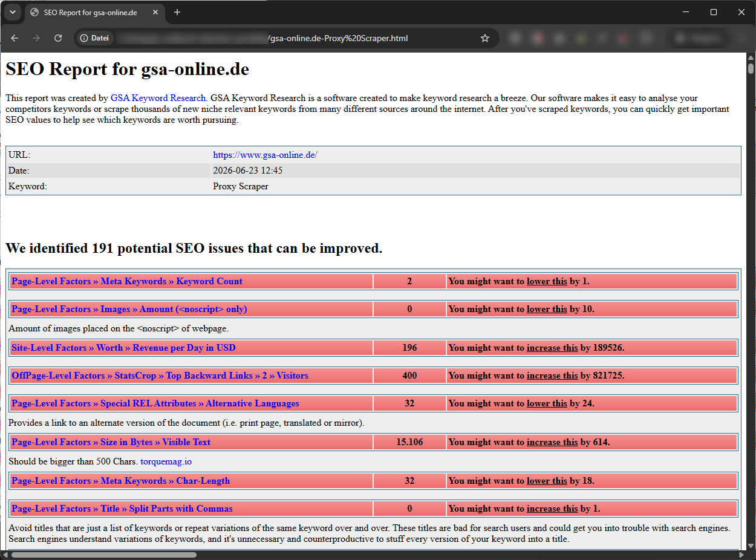The image size is (756, 560).
Task: Open Title Split Parts with Commas link
Action: click(x=122, y=509)
